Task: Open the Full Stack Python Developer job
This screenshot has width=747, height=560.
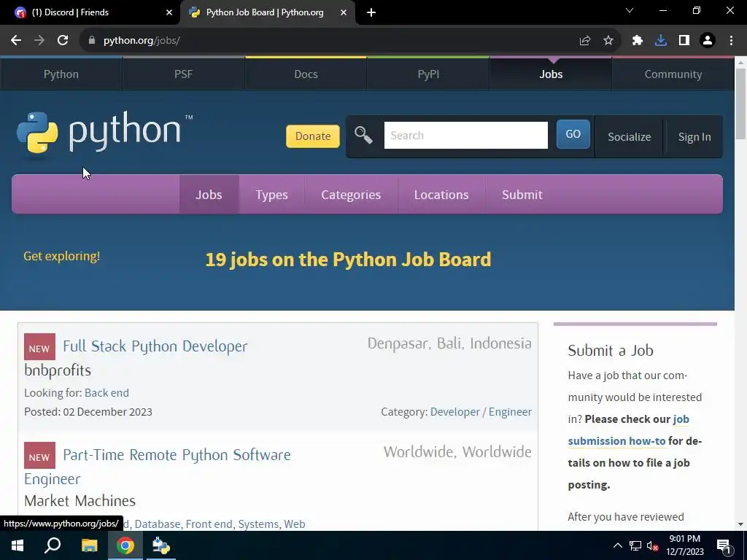Action: coord(155,346)
